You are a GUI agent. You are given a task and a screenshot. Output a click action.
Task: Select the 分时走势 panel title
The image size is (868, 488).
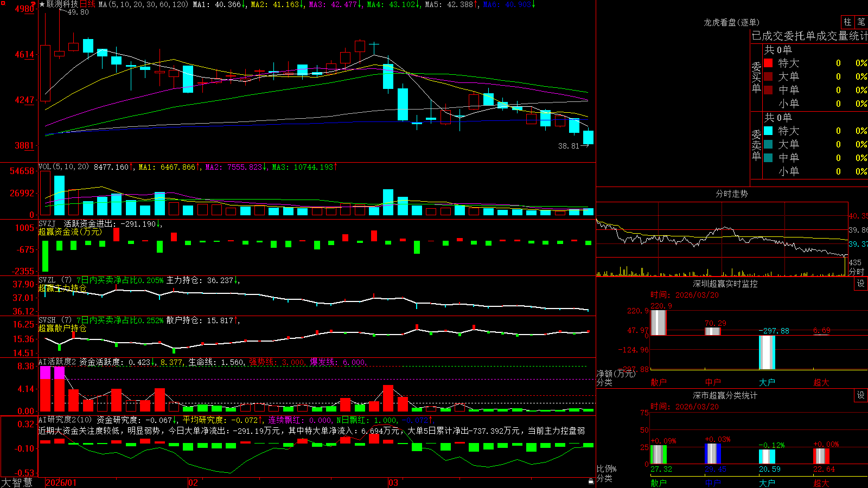[731, 194]
